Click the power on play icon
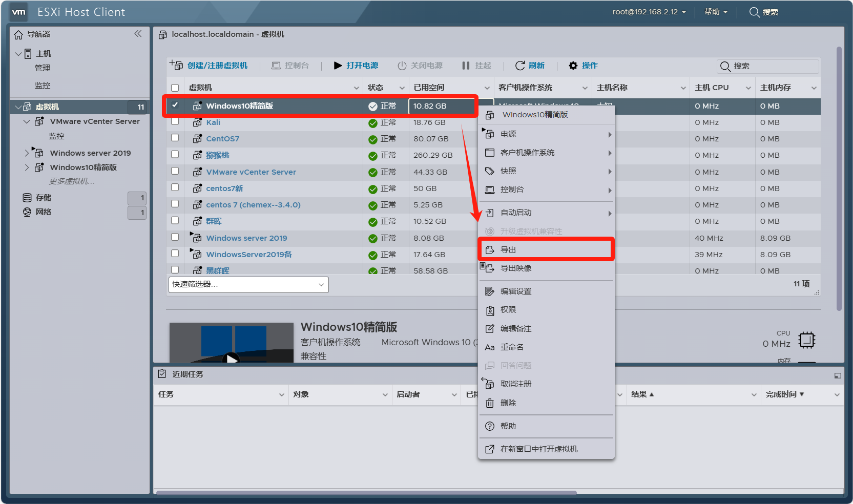This screenshot has height=504, width=853. pyautogui.click(x=338, y=66)
